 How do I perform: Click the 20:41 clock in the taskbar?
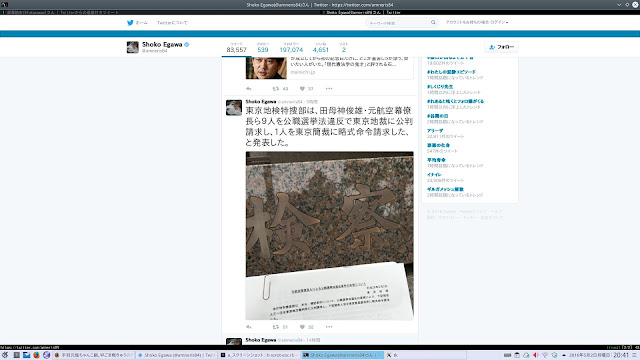click(621, 355)
